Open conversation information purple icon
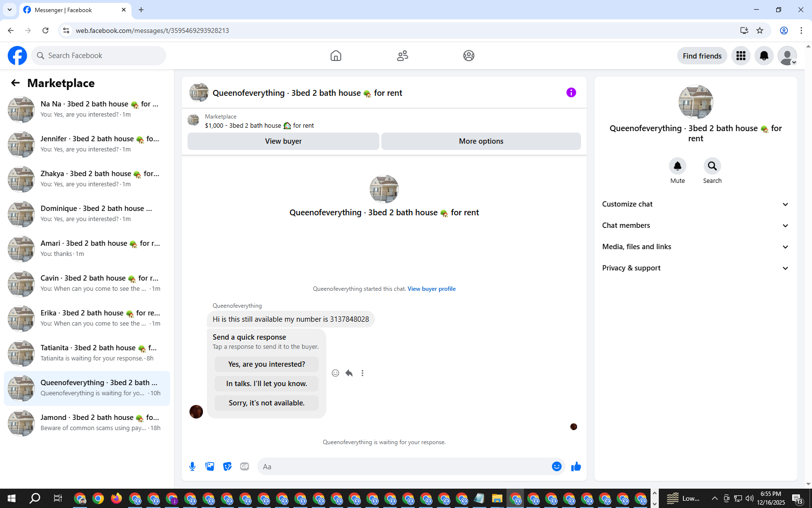Viewport: 812px width, 508px height. pyautogui.click(x=571, y=92)
